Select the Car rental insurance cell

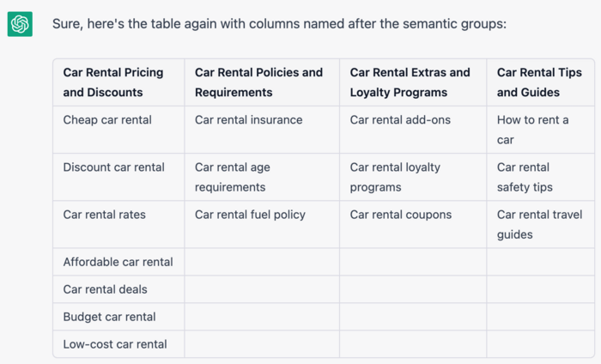pos(249,120)
